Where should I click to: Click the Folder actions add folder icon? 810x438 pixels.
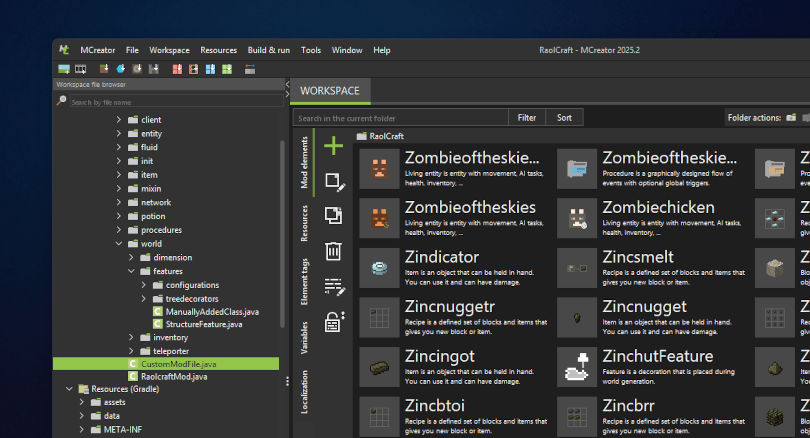791,118
